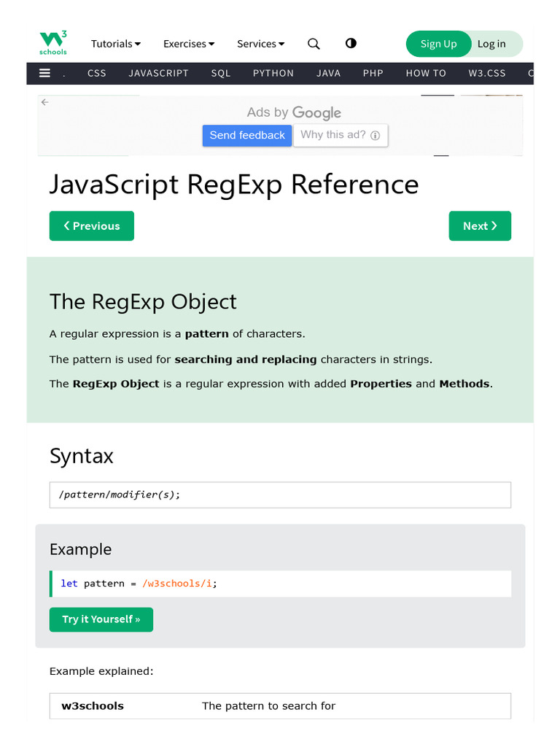Select PYTHON in the topic bar
The image size is (560, 747).
(273, 73)
